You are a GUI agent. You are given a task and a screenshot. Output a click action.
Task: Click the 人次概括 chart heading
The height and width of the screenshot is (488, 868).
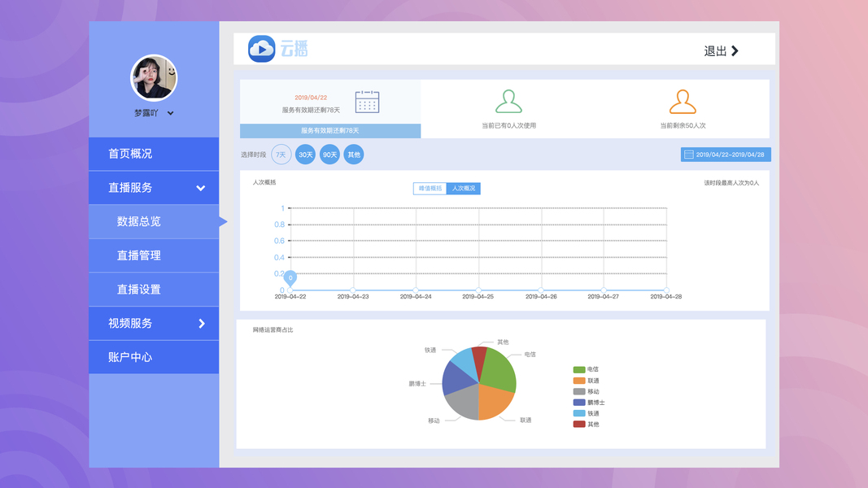click(x=264, y=182)
